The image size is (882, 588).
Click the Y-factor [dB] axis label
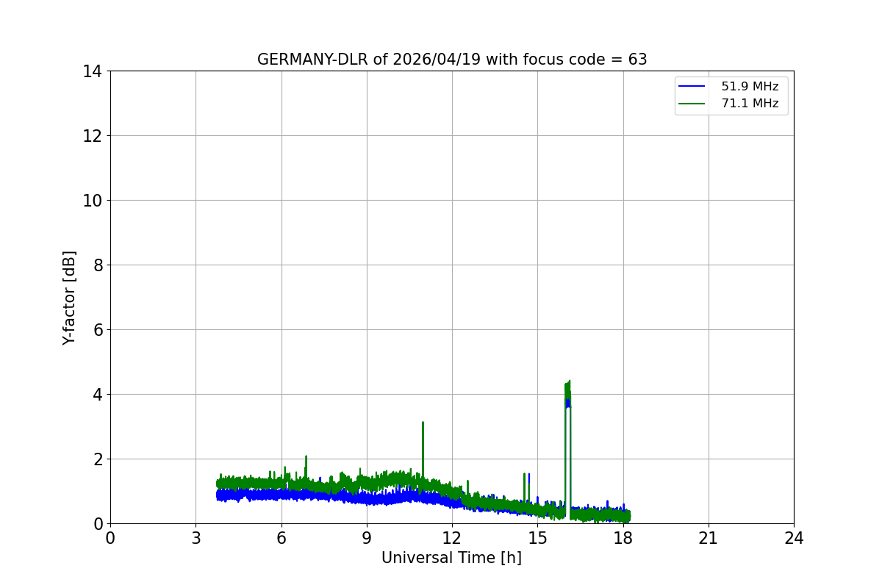pos(69,298)
